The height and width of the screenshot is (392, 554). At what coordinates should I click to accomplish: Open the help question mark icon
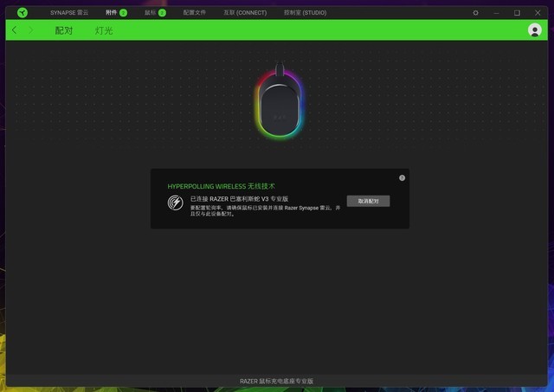(x=402, y=178)
